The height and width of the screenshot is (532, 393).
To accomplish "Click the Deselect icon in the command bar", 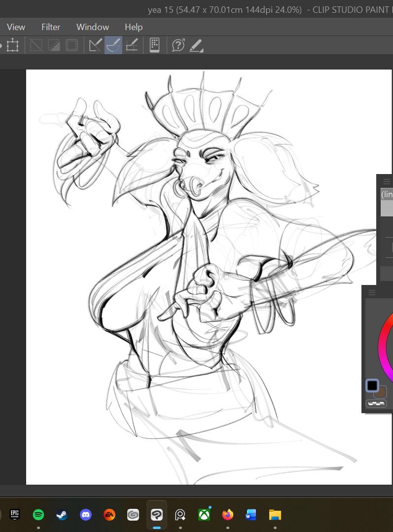I will [x=36, y=46].
